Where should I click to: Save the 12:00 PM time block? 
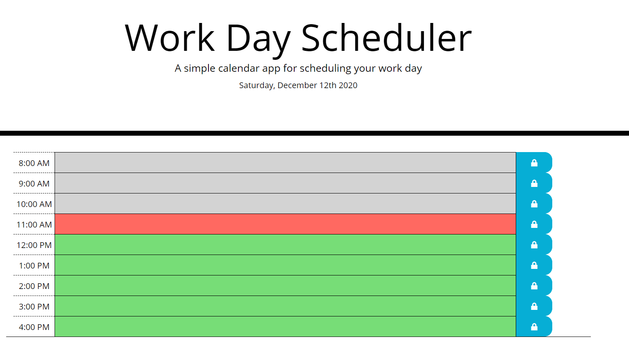tap(534, 244)
